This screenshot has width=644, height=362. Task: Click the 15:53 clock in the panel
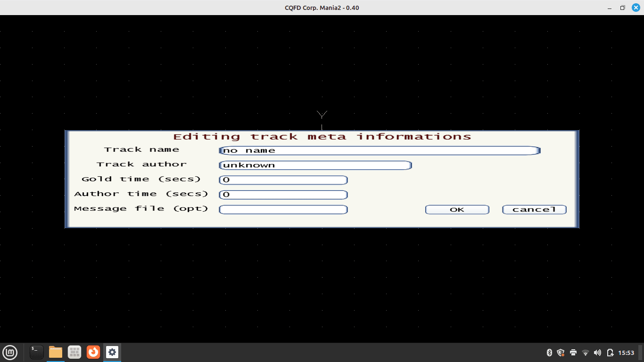coord(626,353)
